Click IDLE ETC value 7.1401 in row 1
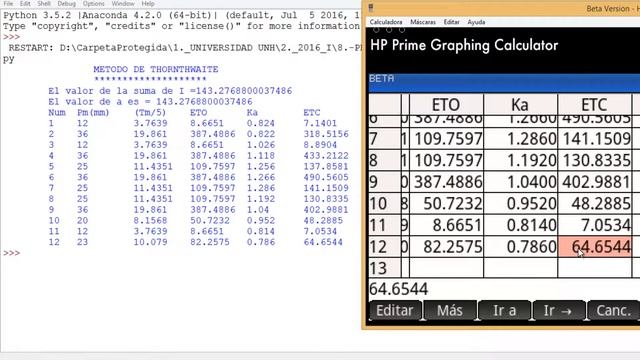 (320, 123)
